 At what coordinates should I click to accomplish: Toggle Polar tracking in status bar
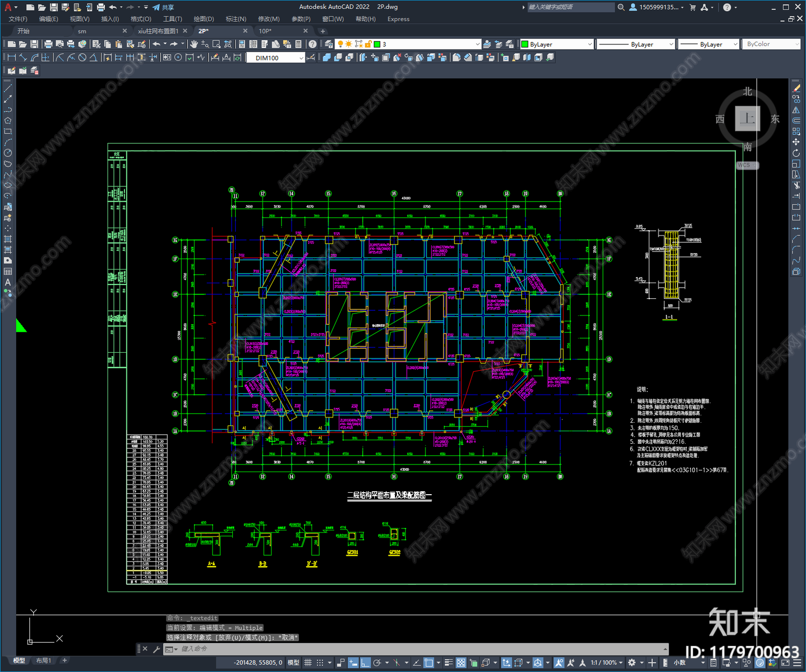pyautogui.click(x=377, y=662)
